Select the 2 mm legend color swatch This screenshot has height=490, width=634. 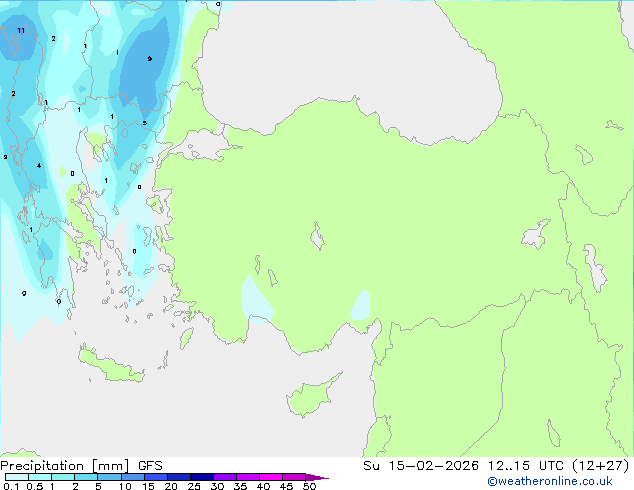pos(86,477)
